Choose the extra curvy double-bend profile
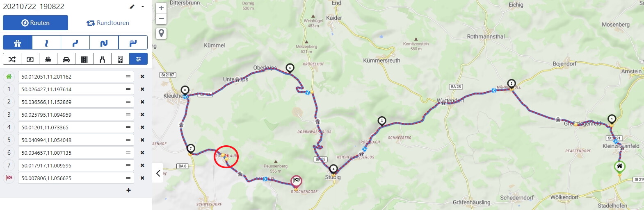 [133, 43]
